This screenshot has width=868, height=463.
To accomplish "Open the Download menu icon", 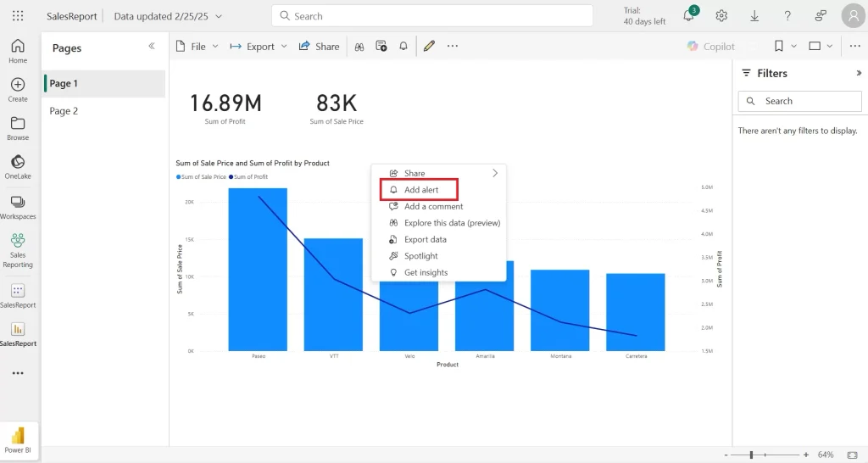I will point(754,16).
